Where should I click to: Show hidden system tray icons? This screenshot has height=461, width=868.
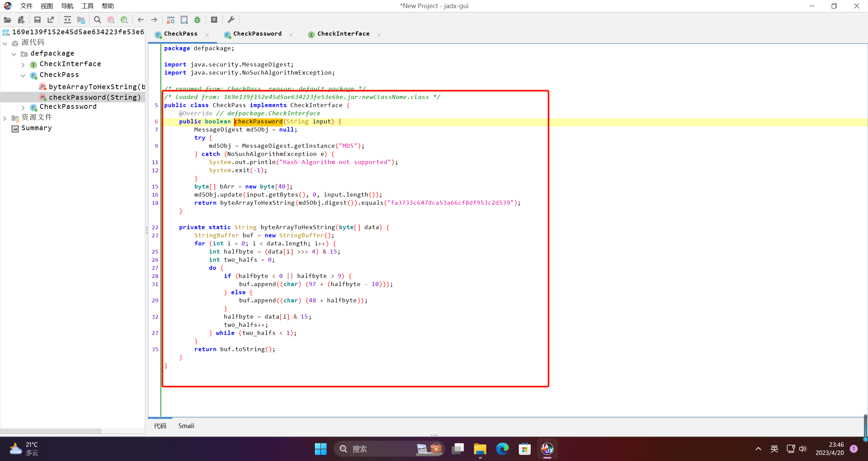[x=758, y=449]
